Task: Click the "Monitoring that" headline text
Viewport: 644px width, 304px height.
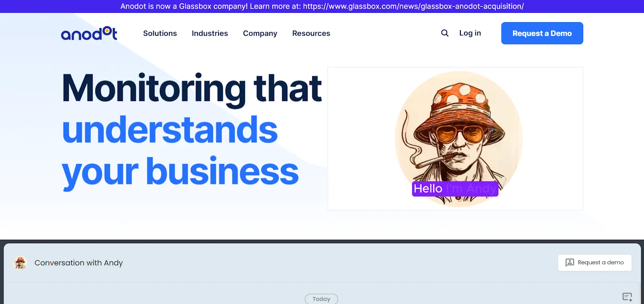Action: (x=192, y=89)
